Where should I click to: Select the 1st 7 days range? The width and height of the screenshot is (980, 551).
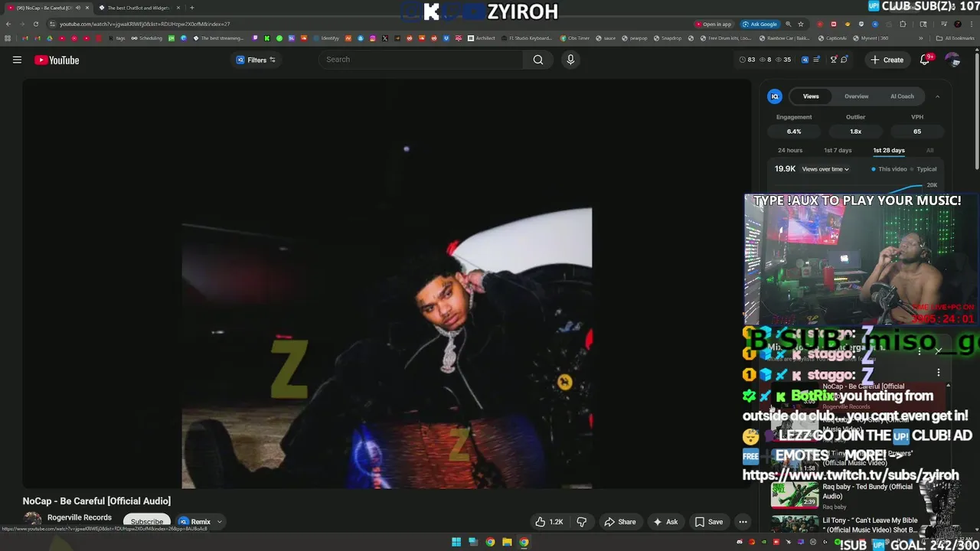click(838, 151)
